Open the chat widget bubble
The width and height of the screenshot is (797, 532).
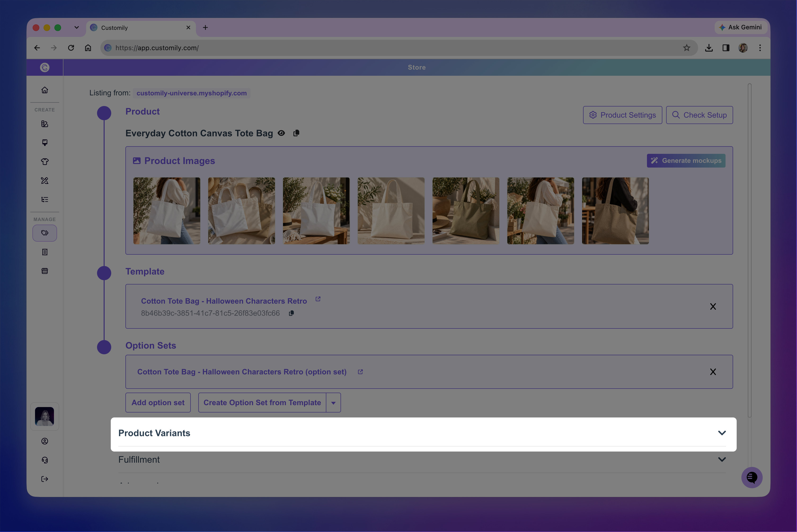752,477
